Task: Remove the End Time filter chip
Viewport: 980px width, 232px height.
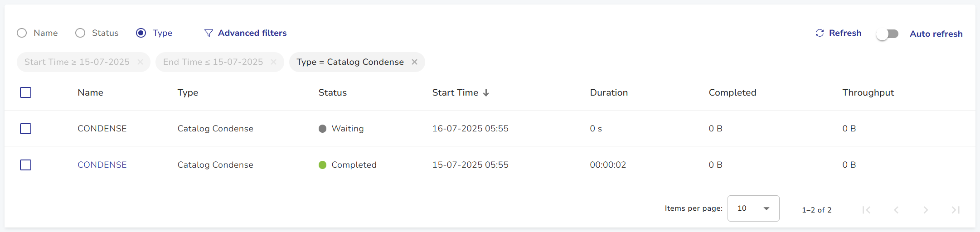Action: click(x=274, y=62)
